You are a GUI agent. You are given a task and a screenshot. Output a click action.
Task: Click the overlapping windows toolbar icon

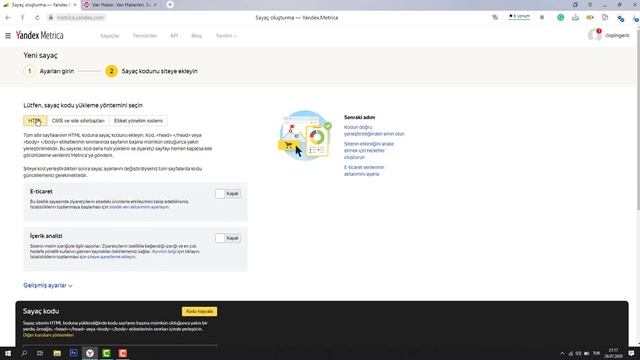605,18
